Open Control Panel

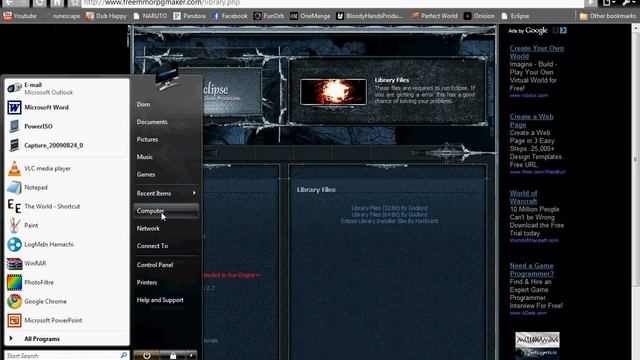coord(155,265)
